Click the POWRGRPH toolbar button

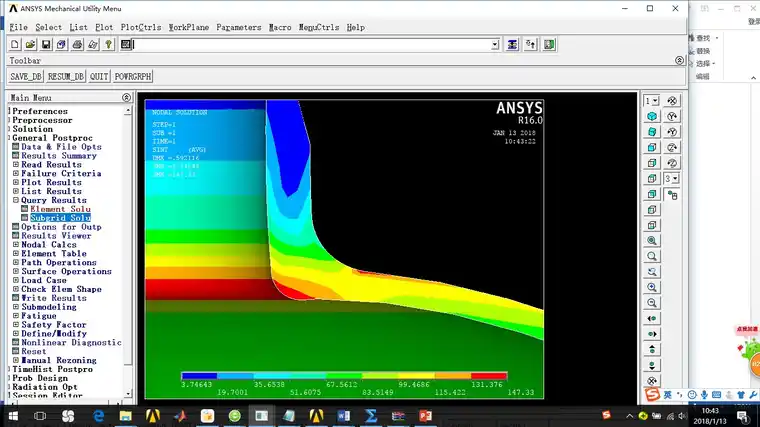pos(133,77)
